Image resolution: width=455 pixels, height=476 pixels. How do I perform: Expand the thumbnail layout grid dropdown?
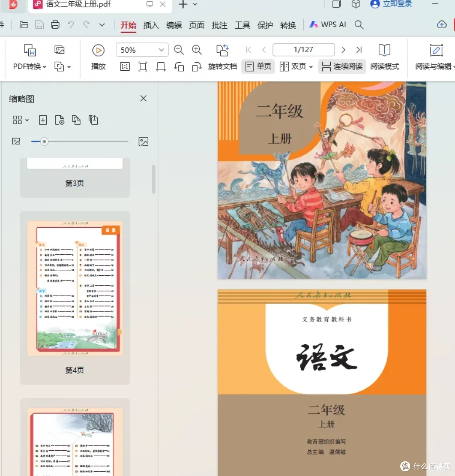tap(21, 120)
